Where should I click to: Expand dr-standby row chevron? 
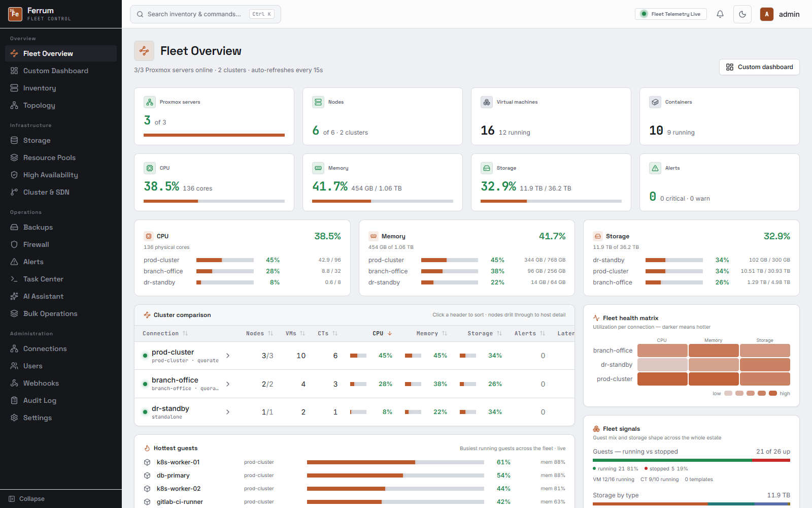click(228, 412)
